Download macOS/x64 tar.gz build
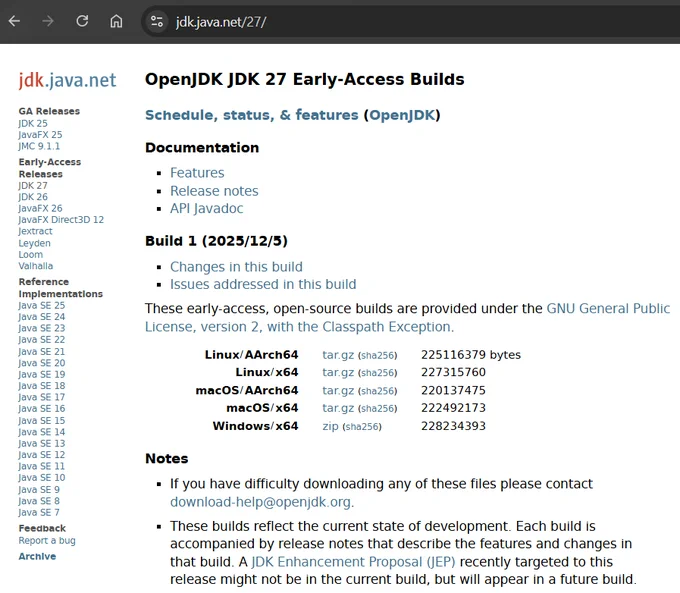 pos(338,408)
